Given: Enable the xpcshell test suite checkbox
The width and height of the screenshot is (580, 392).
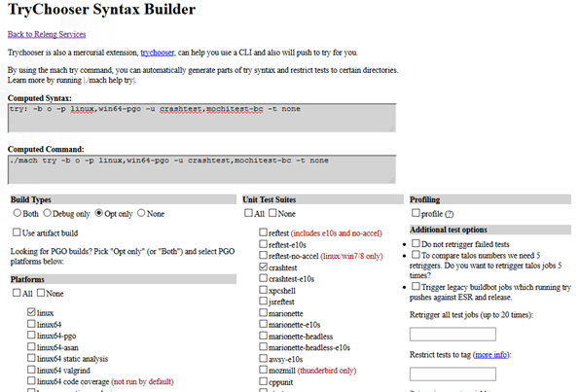Looking at the screenshot, I should coord(263,290).
